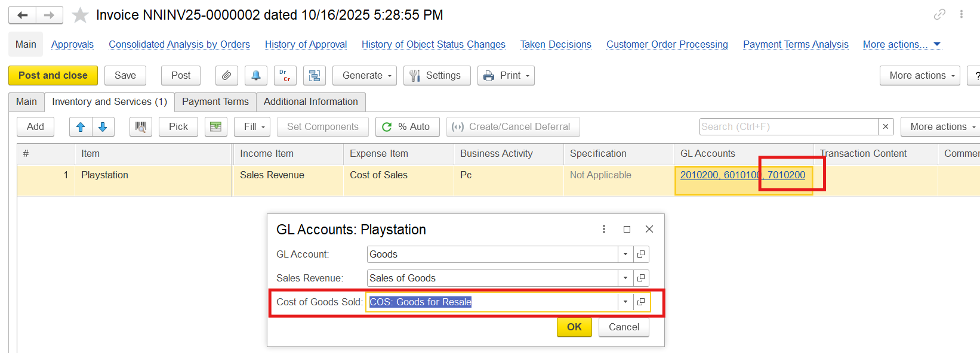Switch to Additional Information tab
This screenshot has height=353, width=980.
point(310,102)
